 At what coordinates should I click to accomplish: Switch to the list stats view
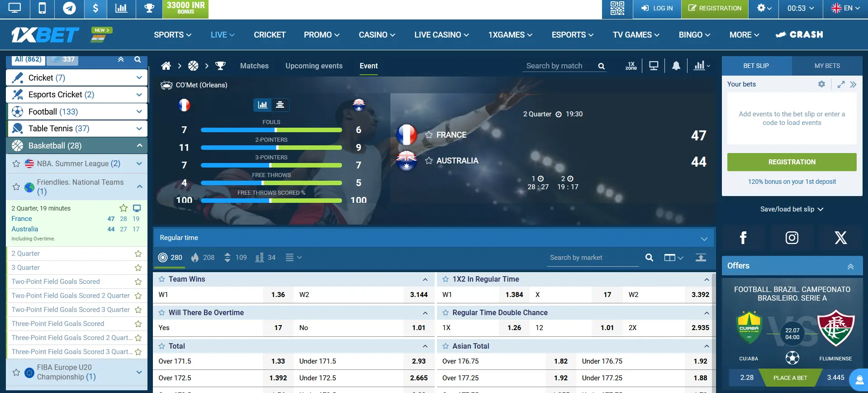coord(280,105)
